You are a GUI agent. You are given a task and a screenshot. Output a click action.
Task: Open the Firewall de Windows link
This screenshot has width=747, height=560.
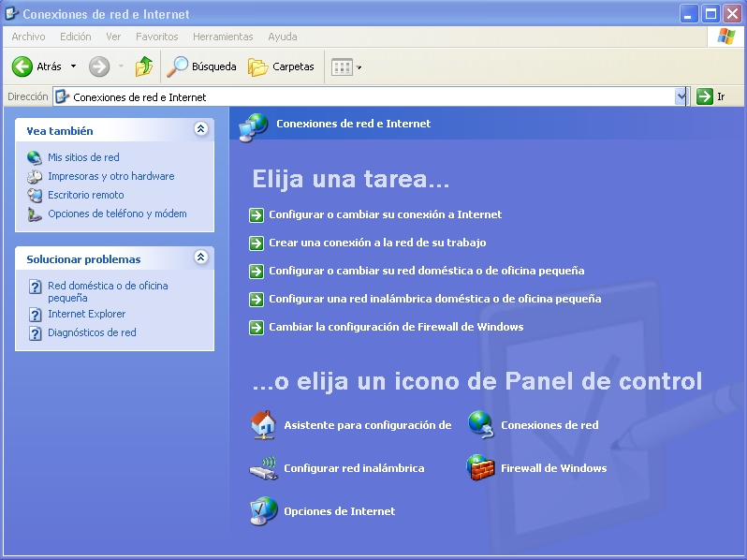tap(553, 468)
